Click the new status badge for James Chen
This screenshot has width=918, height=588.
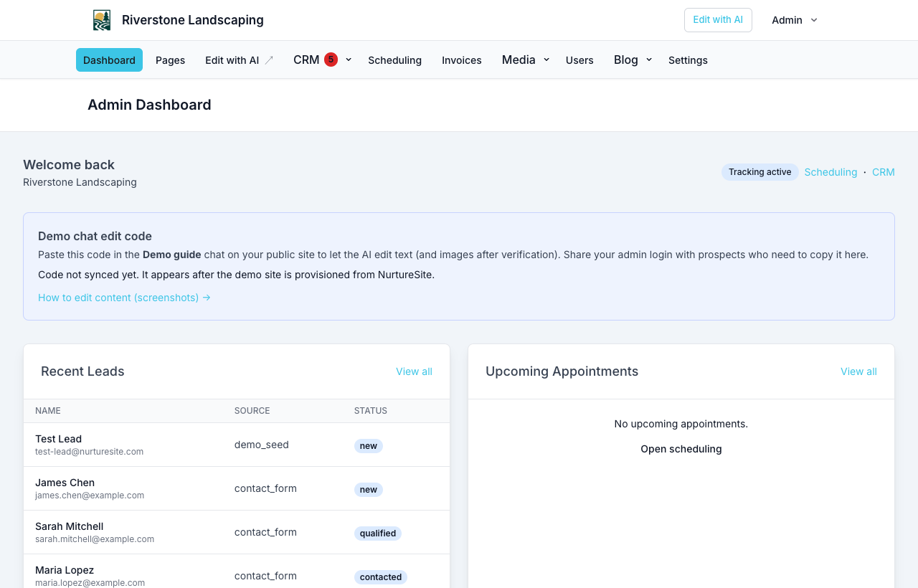pos(369,490)
